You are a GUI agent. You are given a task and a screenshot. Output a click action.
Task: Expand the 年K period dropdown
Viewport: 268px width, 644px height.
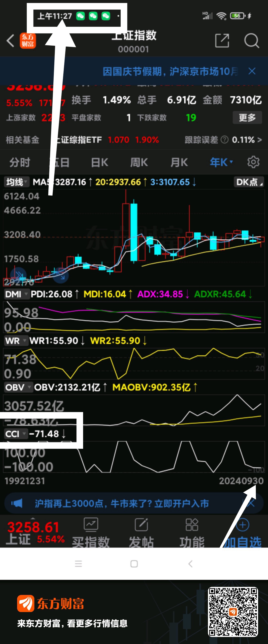pos(221,162)
